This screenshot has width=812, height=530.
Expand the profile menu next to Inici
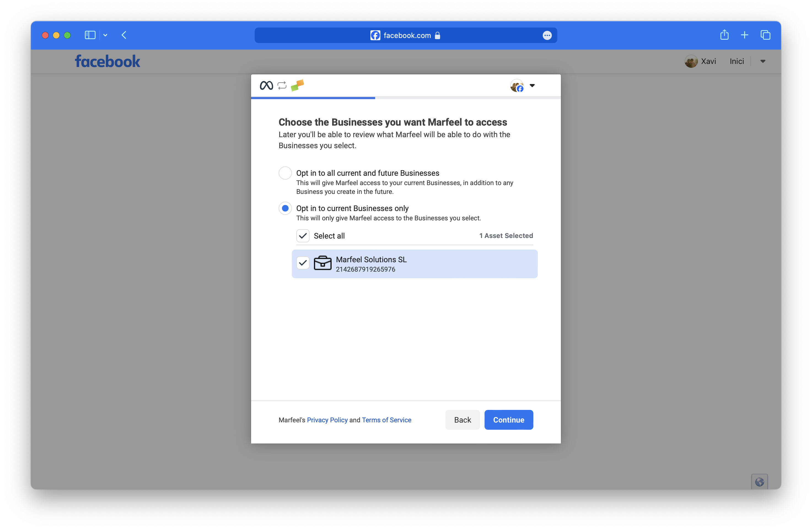pyautogui.click(x=763, y=61)
